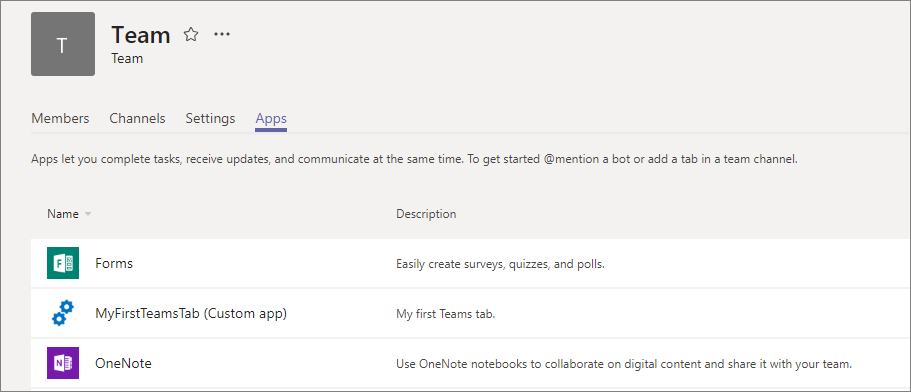Screen dimensions: 911x392
Task: Select the Apps tab
Action: click(x=271, y=119)
